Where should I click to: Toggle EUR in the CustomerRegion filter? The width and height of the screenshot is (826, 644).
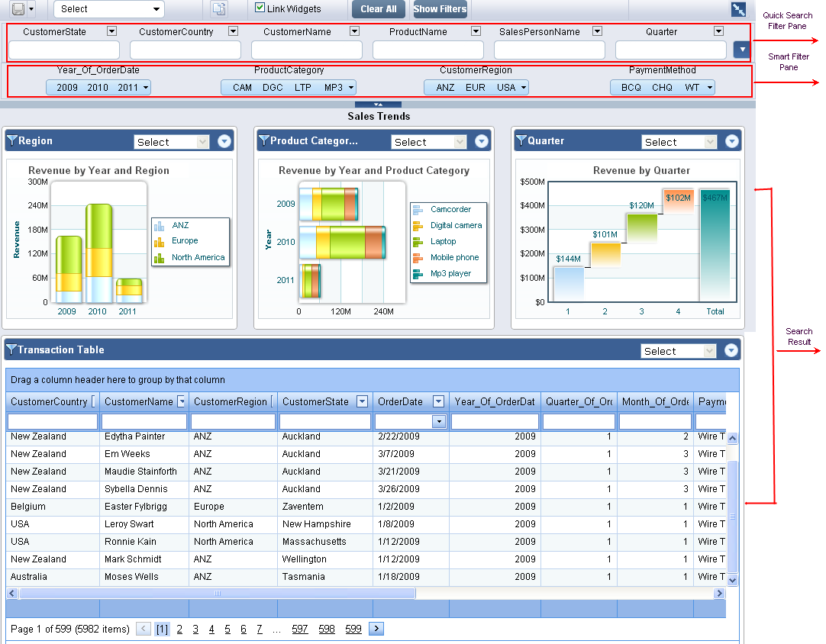(476, 87)
